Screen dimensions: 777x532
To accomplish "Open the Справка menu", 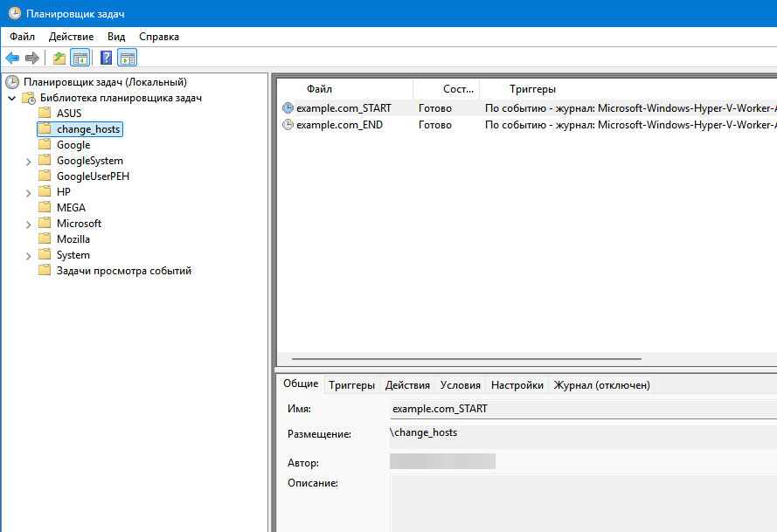I will coord(159,37).
